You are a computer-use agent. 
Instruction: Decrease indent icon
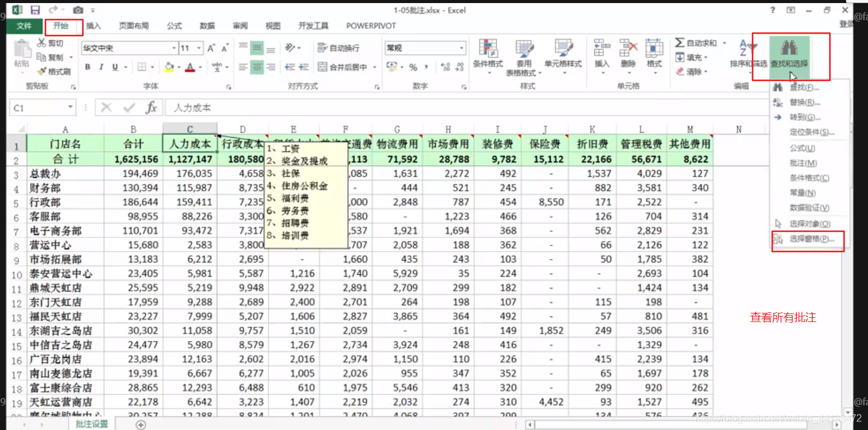click(x=289, y=67)
